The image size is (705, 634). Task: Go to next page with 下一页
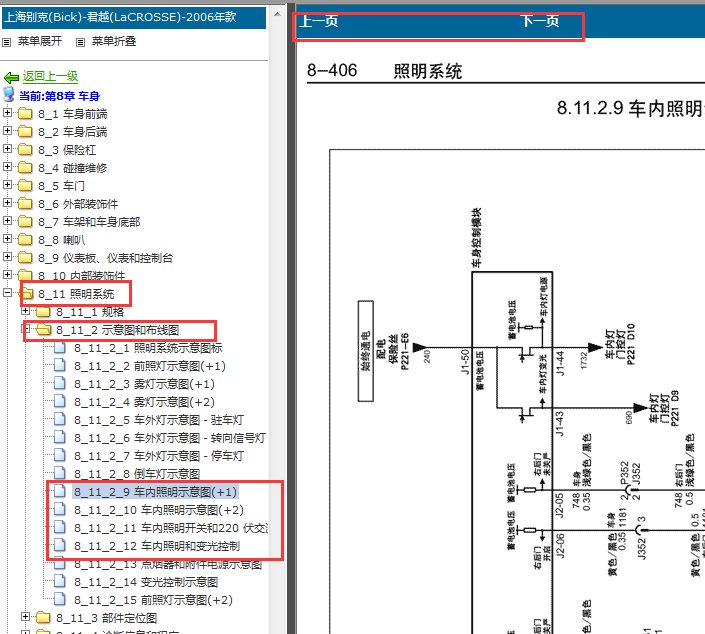pos(540,21)
